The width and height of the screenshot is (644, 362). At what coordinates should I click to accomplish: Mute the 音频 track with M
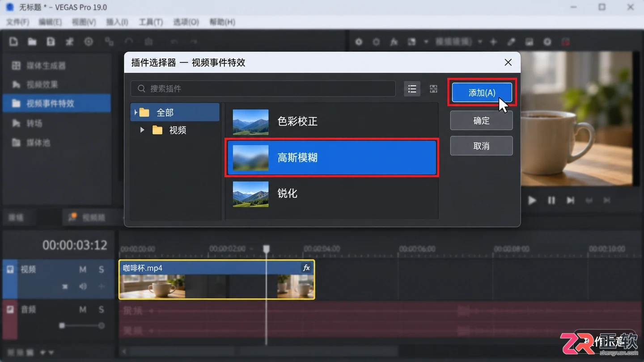pos(83,309)
